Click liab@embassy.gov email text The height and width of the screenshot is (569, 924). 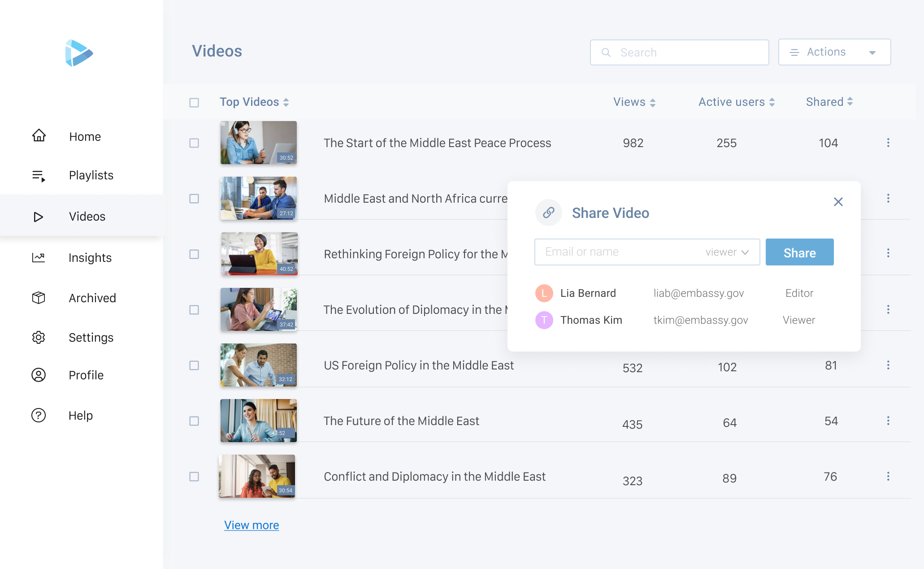698,293
